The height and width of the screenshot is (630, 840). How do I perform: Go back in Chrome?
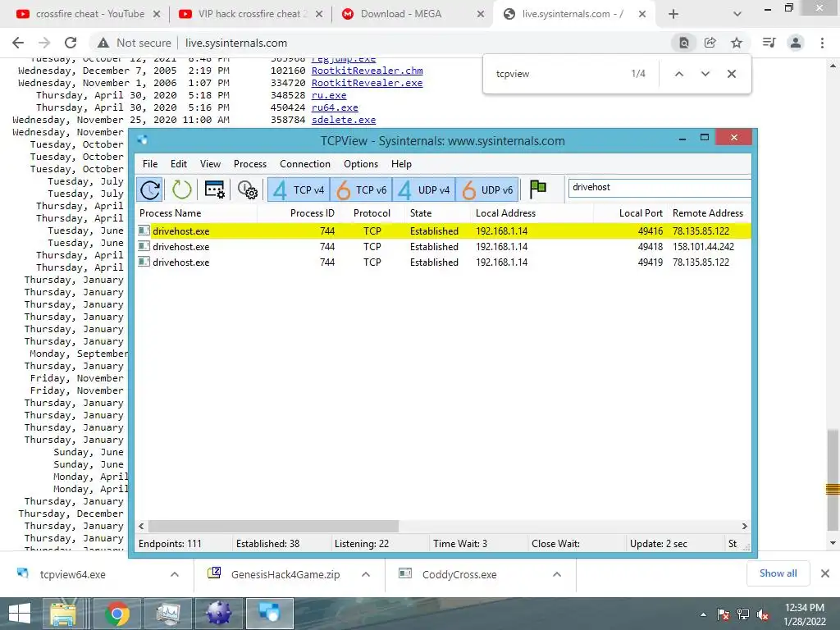(x=18, y=43)
